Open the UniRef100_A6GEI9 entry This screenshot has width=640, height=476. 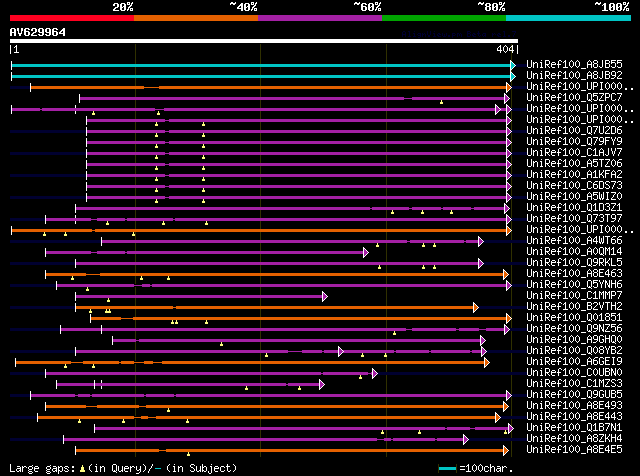point(574,362)
